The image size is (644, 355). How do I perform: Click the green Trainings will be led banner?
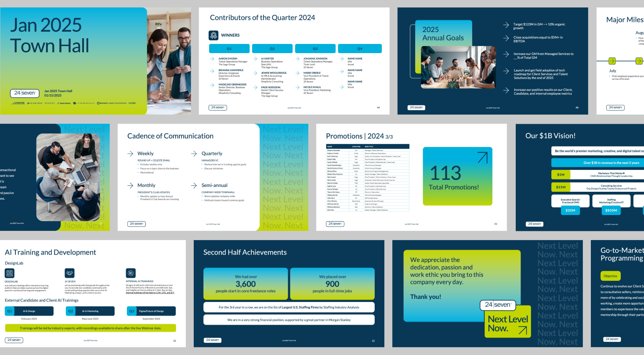[x=90, y=328]
